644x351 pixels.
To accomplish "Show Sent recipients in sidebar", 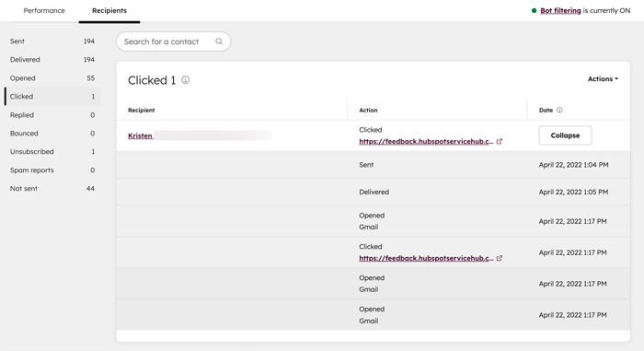I will [52, 41].
